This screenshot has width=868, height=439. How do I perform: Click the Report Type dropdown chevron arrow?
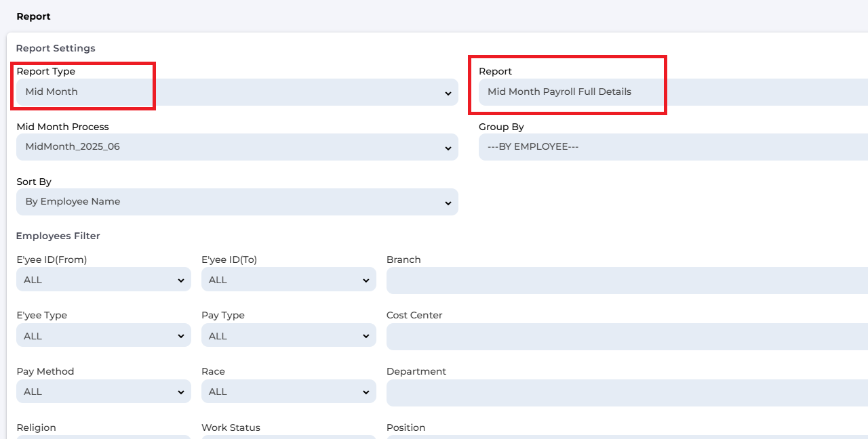pos(448,93)
